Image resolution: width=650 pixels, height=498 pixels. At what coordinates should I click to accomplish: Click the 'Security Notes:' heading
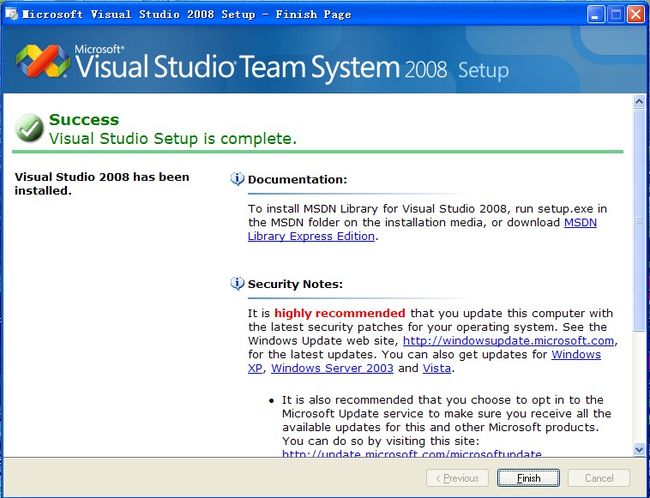click(295, 284)
